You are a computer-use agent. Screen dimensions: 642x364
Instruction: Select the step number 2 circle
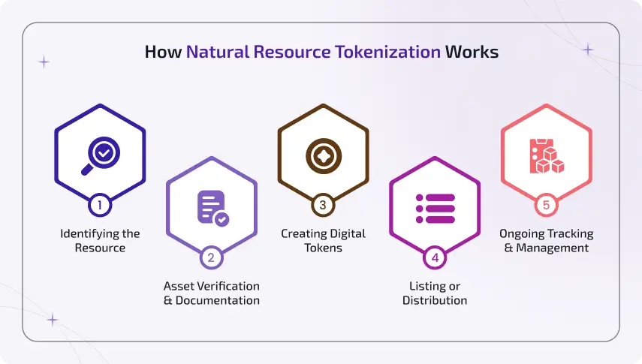[x=211, y=257]
